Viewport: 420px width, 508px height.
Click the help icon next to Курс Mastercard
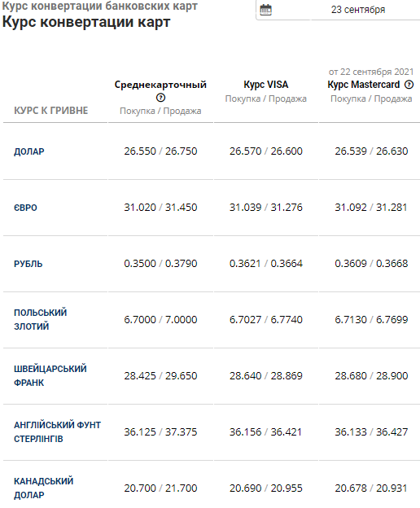pos(409,85)
